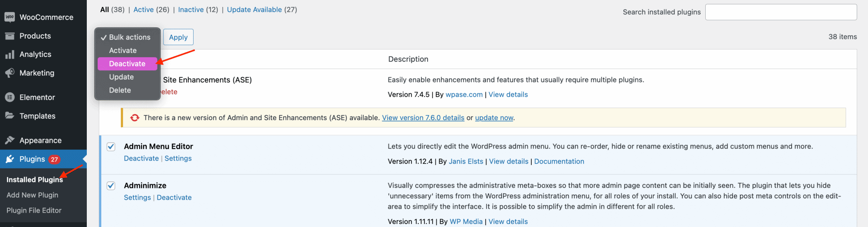Uncheck the Adminimize plugin checkbox
Image resolution: width=868 pixels, height=227 pixels.
[111, 186]
